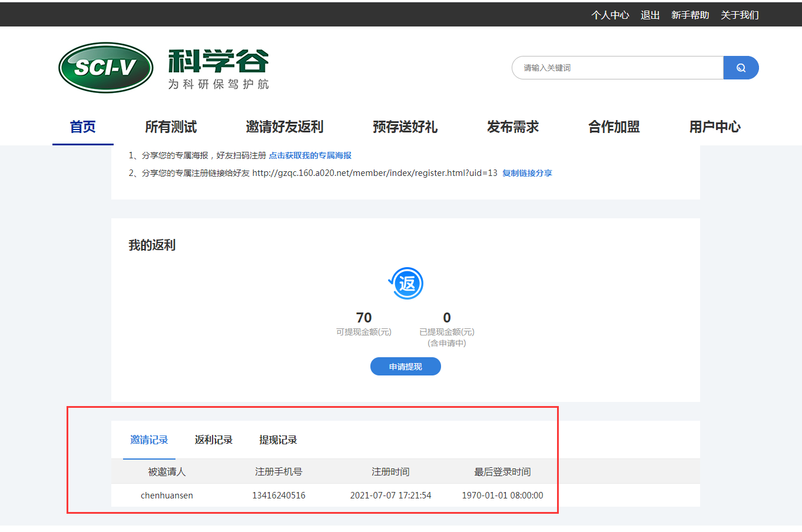Screen dimensions: 802x532
Task: Click the 被邀请人 column header
Action: pos(167,472)
